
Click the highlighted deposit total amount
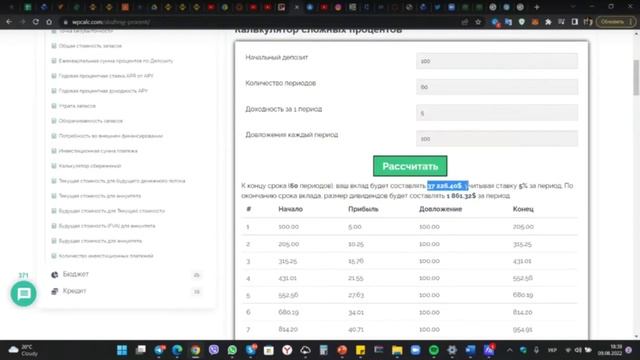(447, 186)
